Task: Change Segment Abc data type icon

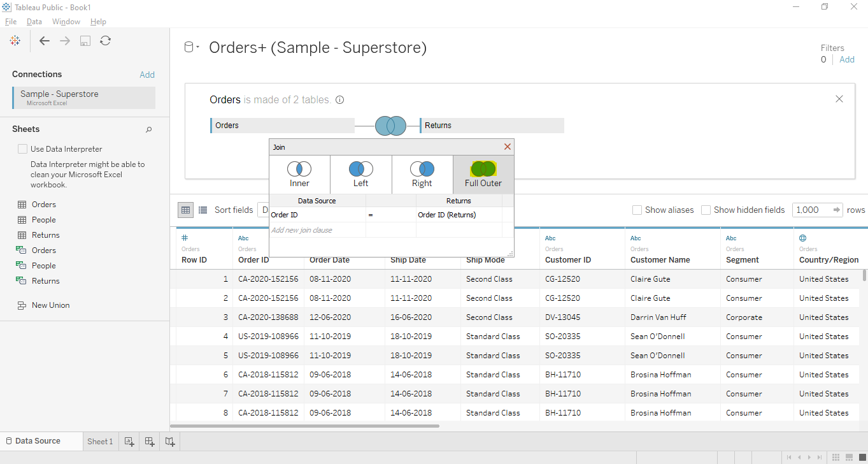Action: coord(731,238)
